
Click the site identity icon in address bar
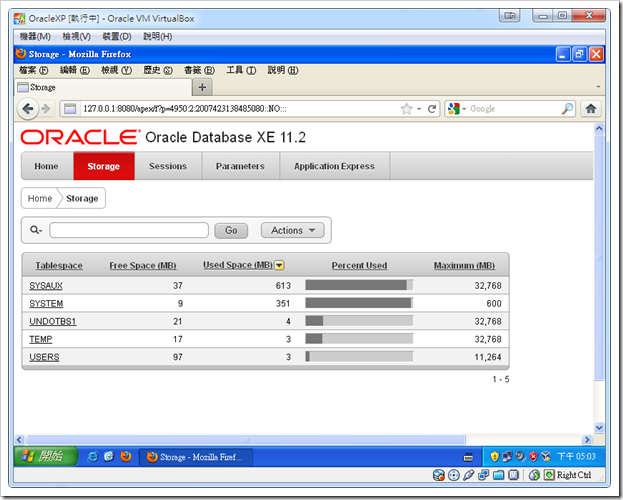pos(70,109)
